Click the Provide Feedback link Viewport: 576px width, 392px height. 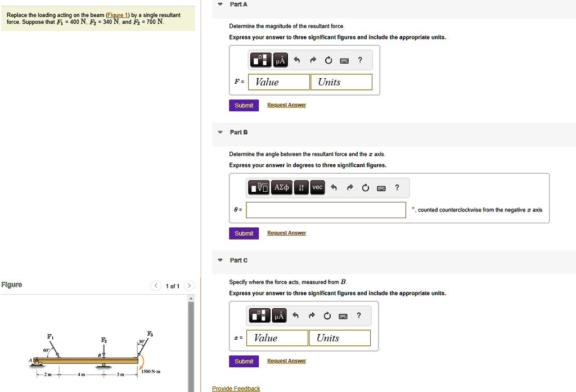click(236, 388)
